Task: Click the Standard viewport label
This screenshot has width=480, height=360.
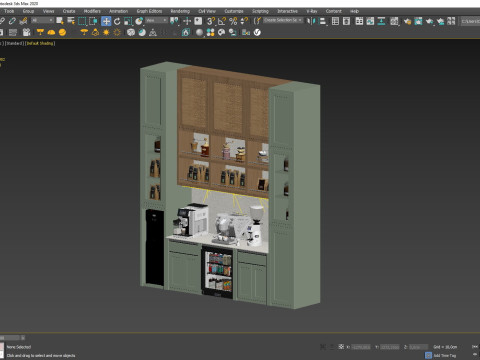Action: tap(14, 43)
